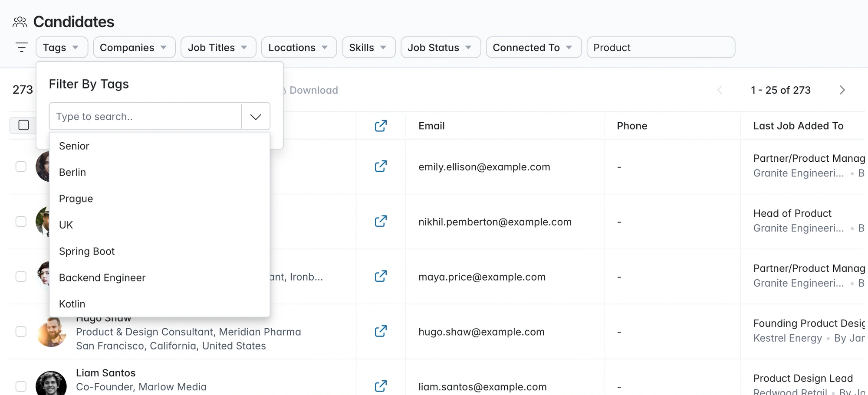Click the Phone column header
Viewport: 868px width, 395px height.
click(632, 126)
